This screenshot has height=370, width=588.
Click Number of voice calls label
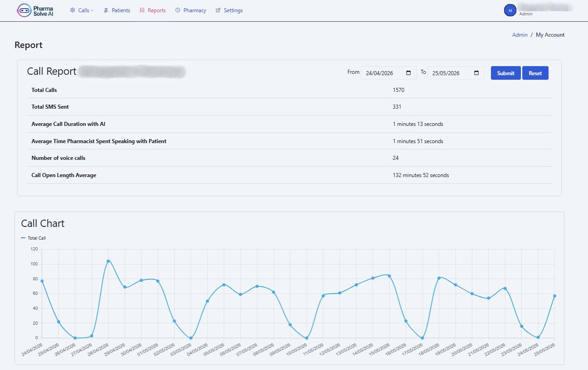58,158
